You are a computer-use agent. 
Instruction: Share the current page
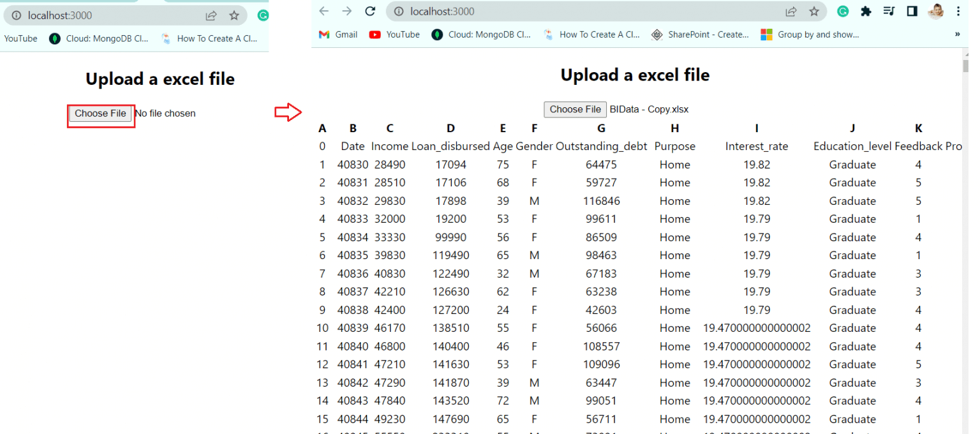791,11
